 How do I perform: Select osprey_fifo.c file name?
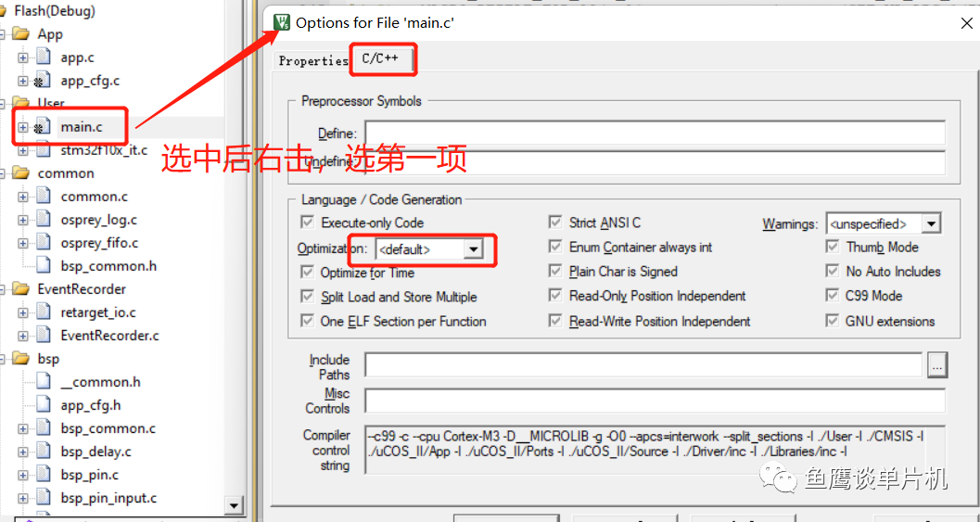[99, 243]
